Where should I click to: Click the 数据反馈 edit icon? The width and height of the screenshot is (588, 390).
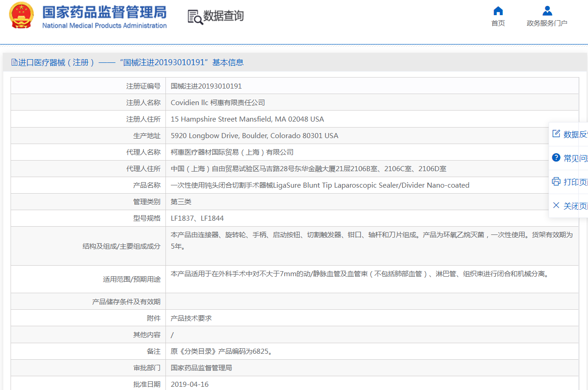(556, 134)
